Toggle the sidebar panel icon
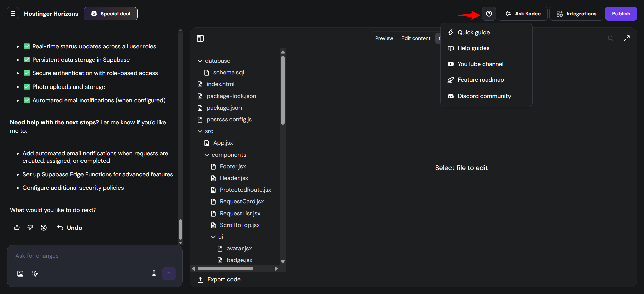Image resolution: width=644 pixels, height=294 pixels. [x=200, y=38]
